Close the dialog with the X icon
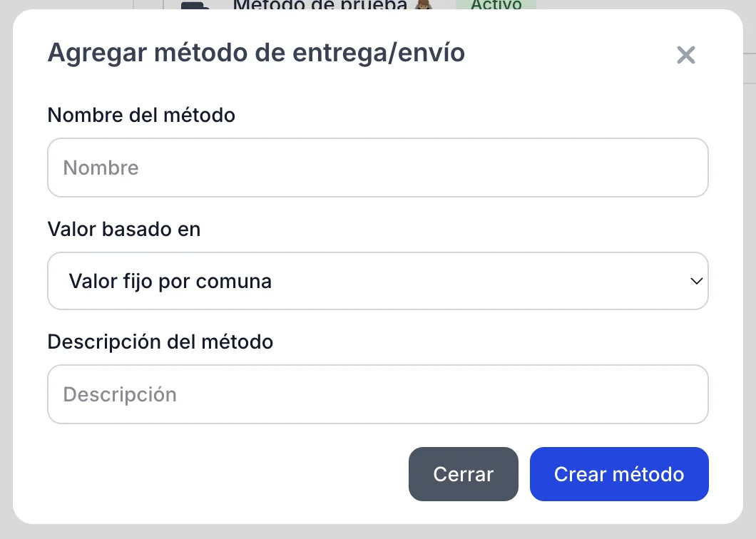This screenshot has height=539, width=756. [x=685, y=55]
